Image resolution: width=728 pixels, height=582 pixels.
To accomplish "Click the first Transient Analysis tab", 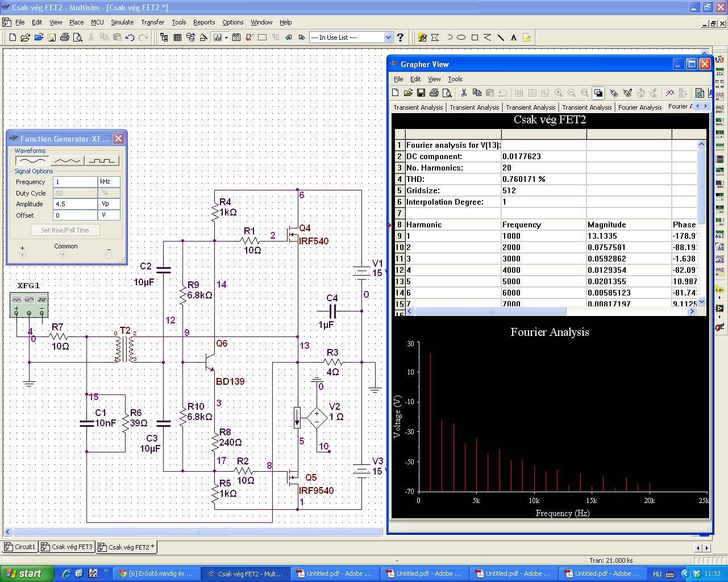I will 418,107.
